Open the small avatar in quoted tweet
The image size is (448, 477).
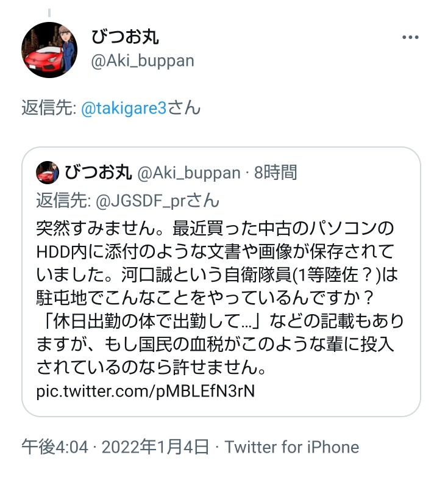pyautogui.click(x=48, y=173)
